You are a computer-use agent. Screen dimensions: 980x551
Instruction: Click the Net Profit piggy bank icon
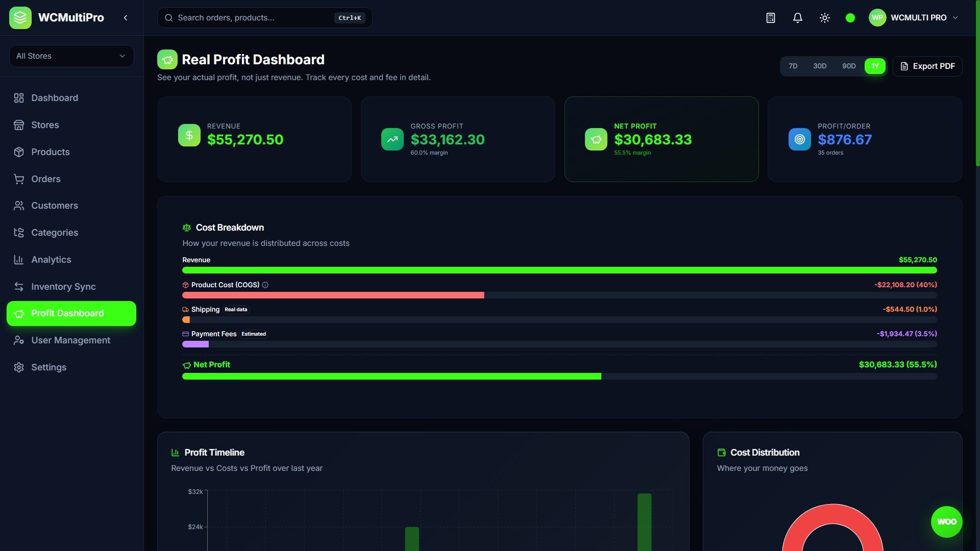pos(596,139)
